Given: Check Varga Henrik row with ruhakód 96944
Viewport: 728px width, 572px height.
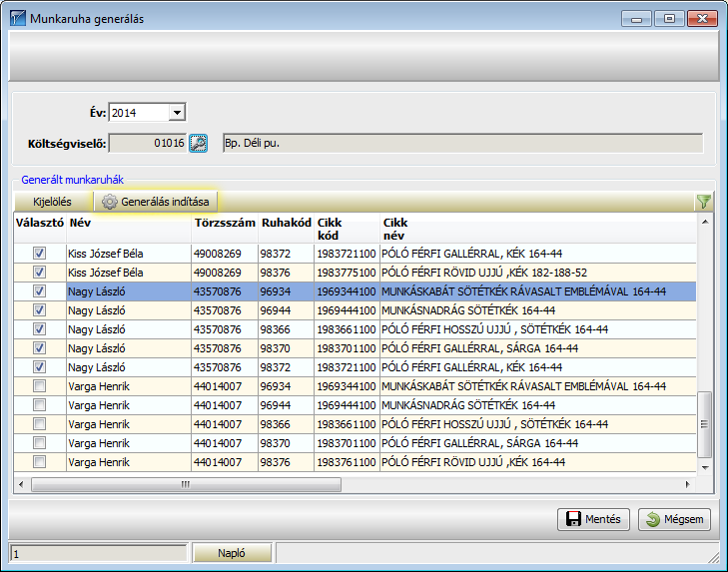Looking at the screenshot, I should coord(40,405).
